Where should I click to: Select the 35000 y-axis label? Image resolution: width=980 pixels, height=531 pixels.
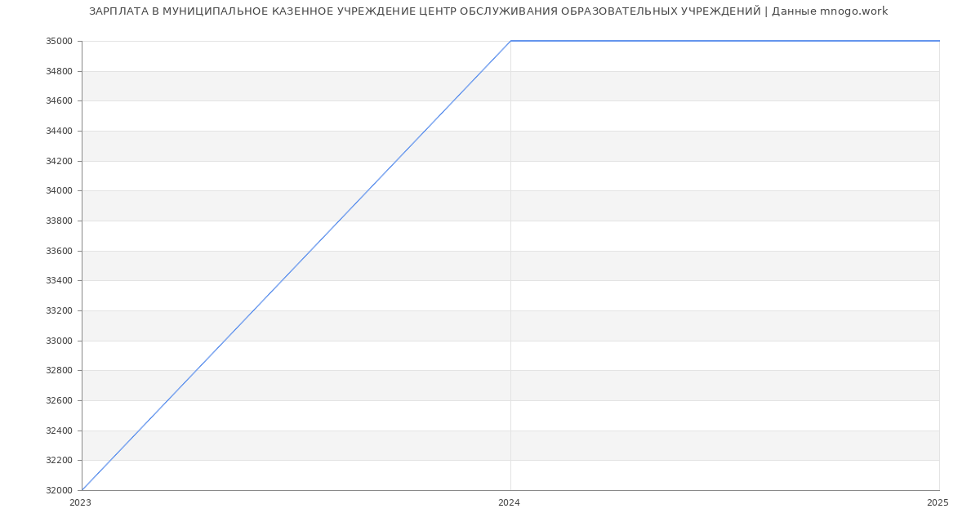click(59, 42)
